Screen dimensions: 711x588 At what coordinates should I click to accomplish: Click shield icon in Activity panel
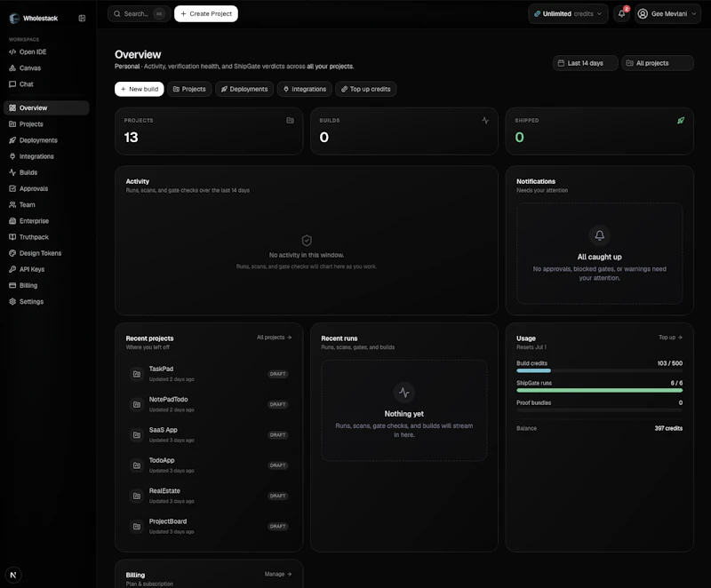[x=307, y=240]
